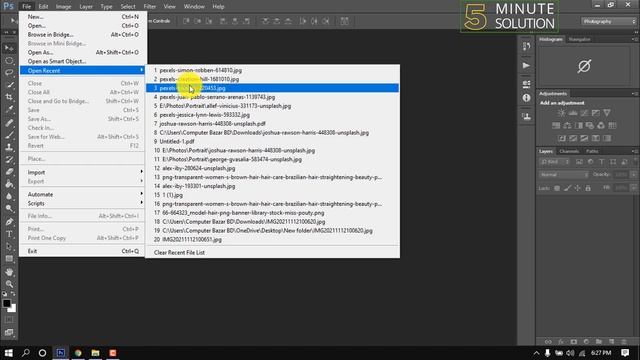Add a Curves adjustment

click(584, 113)
